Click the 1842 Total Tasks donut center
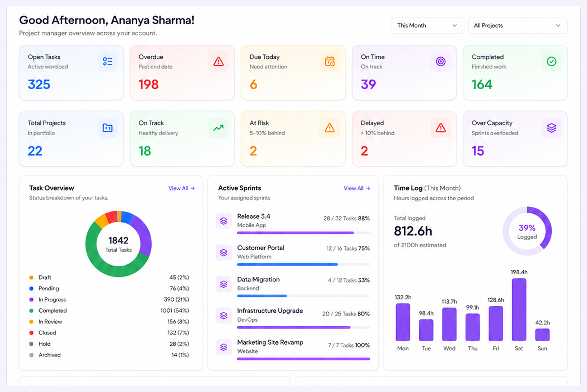This screenshot has width=587, height=392. tap(118, 244)
